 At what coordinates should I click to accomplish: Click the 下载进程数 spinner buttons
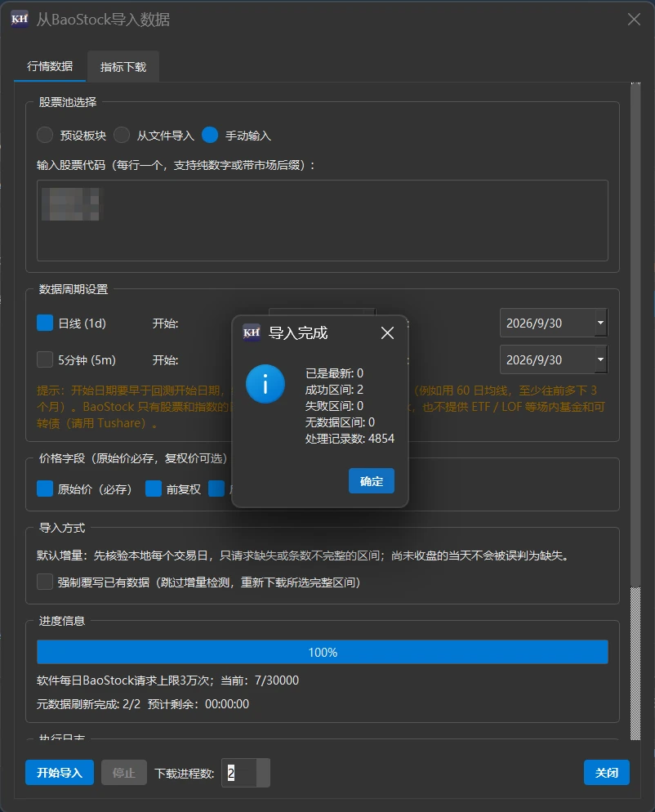[x=263, y=773]
